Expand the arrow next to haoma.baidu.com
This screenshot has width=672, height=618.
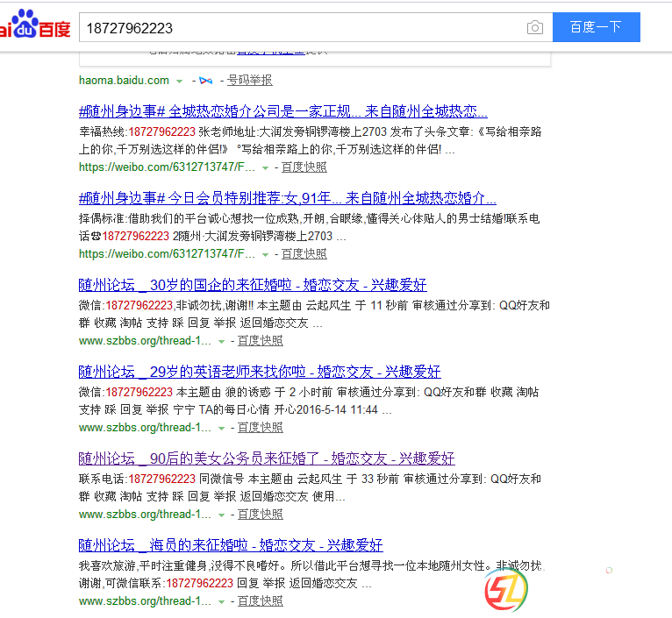tap(180, 81)
